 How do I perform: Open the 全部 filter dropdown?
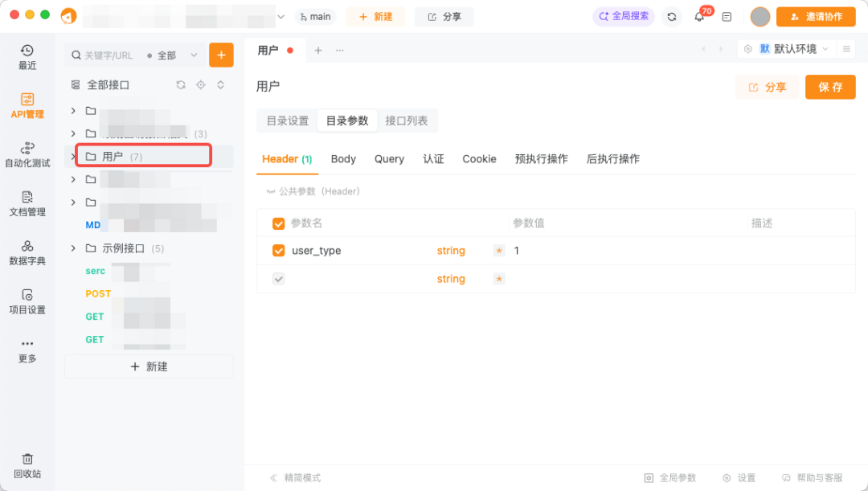[x=172, y=55]
